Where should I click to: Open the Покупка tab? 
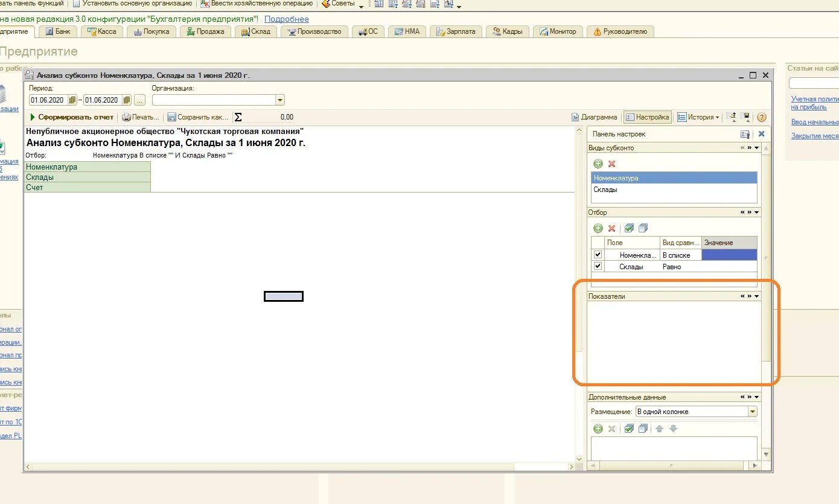click(x=151, y=31)
